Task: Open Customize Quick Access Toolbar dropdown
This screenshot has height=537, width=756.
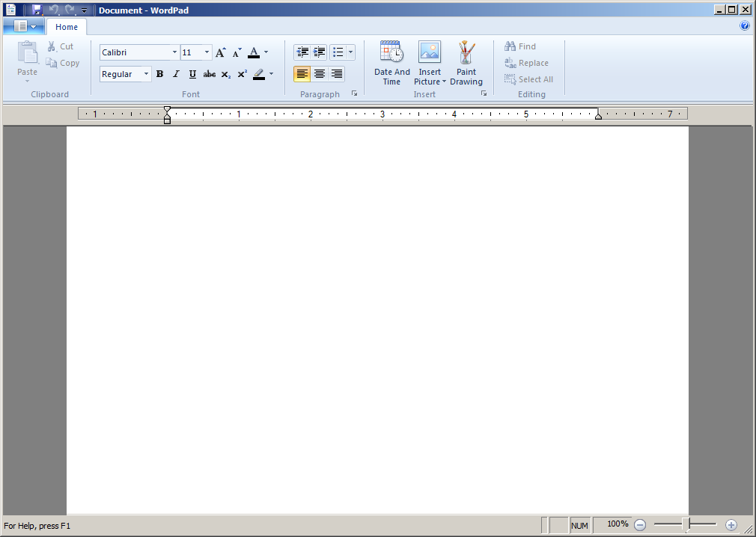Action: (x=84, y=10)
